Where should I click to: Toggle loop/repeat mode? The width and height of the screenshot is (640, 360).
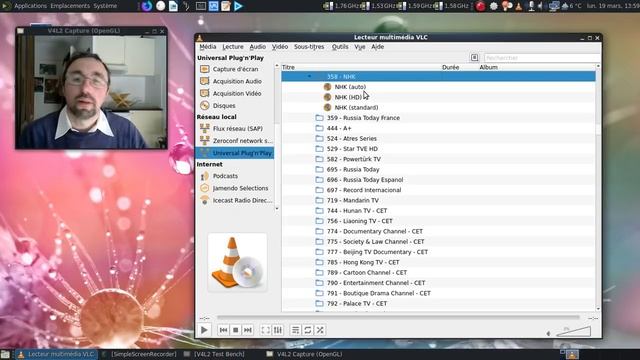coord(308,330)
